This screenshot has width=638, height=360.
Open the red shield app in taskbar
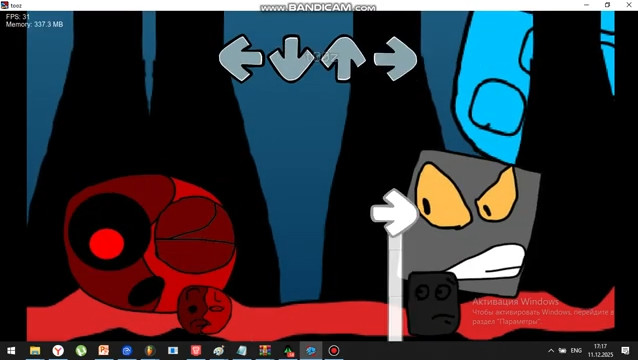coord(196,350)
